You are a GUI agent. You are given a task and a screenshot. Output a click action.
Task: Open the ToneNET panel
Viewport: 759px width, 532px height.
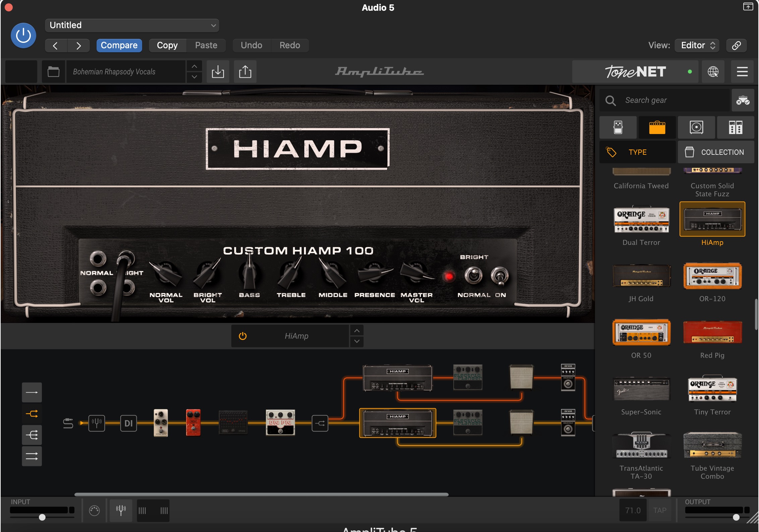(635, 72)
